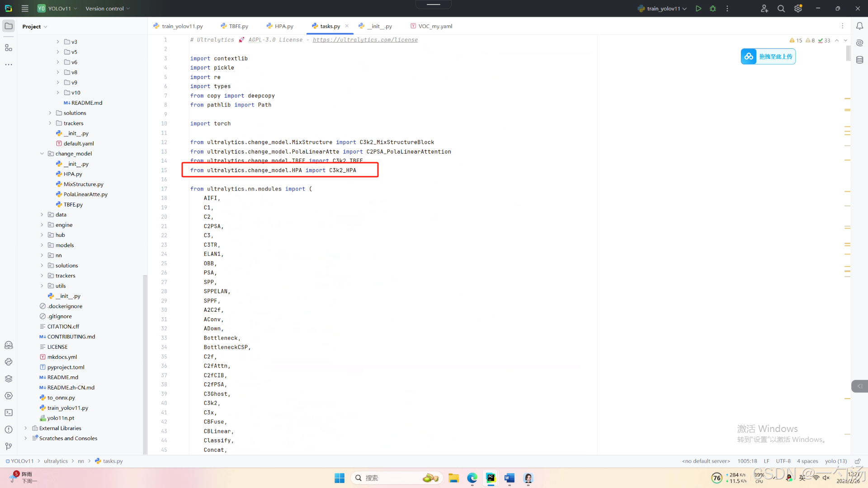Open Python Packages tool window
The width and height of the screenshot is (868, 488).
(9, 379)
